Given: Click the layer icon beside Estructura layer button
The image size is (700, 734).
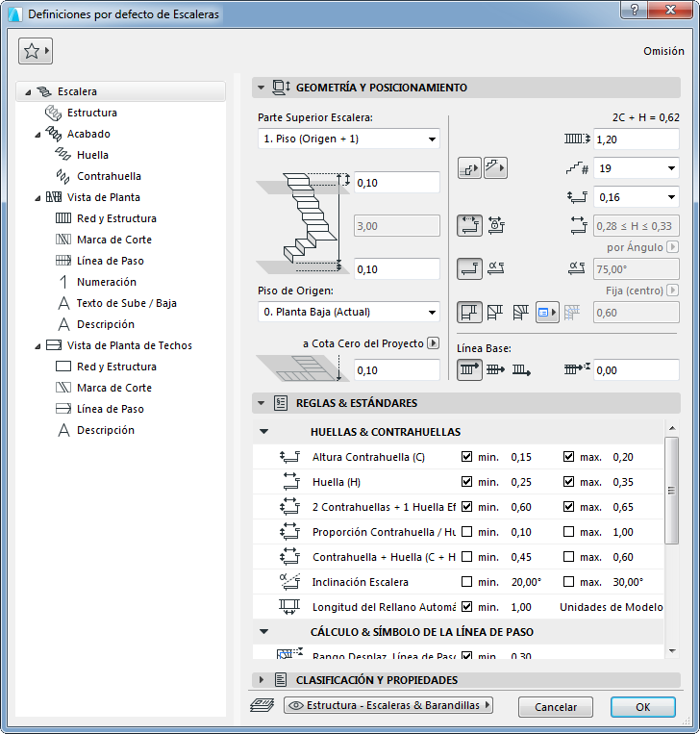Looking at the screenshot, I should click(x=262, y=705).
